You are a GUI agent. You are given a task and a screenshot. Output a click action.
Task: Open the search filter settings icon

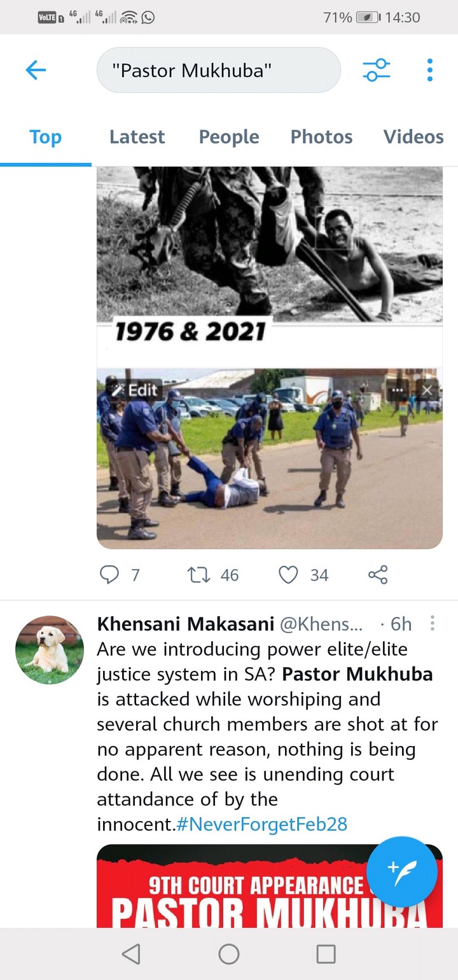point(377,70)
